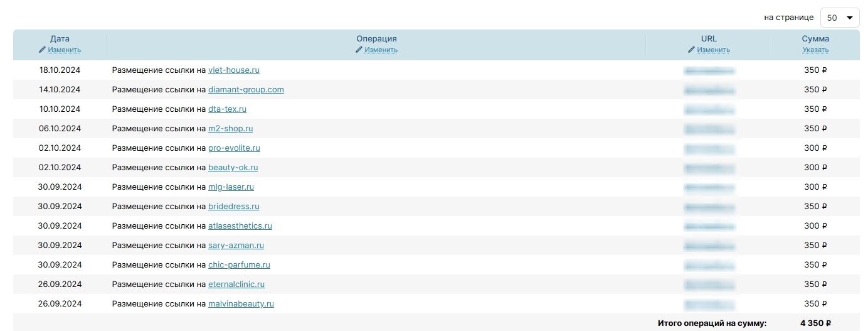Click the blurred URL in pro-evolite.ru row
The width and height of the screenshot is (868, 331).
[709, 148]
